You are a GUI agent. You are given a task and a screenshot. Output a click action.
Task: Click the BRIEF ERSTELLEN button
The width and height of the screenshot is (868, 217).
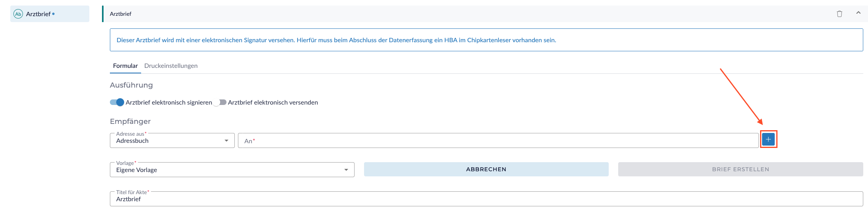pyautogui.click(x=740, y=169)
